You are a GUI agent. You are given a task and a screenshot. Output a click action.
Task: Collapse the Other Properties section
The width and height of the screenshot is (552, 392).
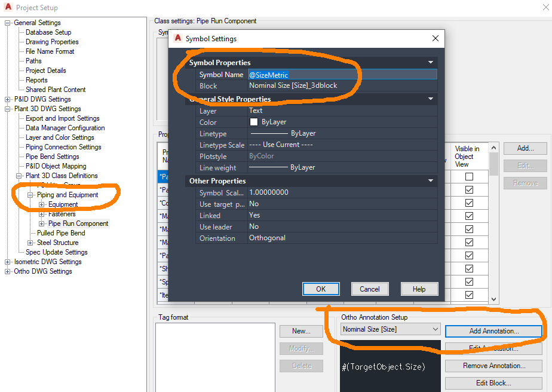click(431, 180)
